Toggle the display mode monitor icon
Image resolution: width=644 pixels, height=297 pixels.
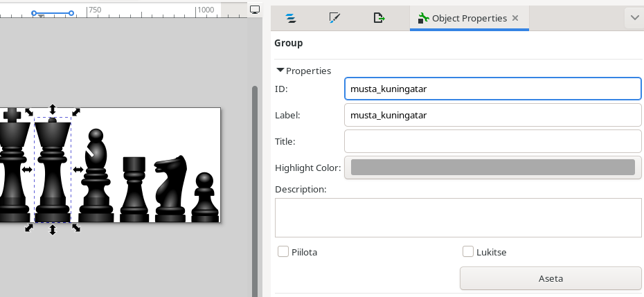click(255, 10)
